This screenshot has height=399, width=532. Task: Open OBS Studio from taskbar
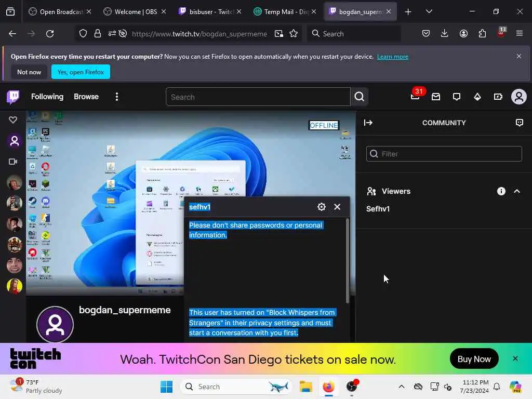coord(352,387)
